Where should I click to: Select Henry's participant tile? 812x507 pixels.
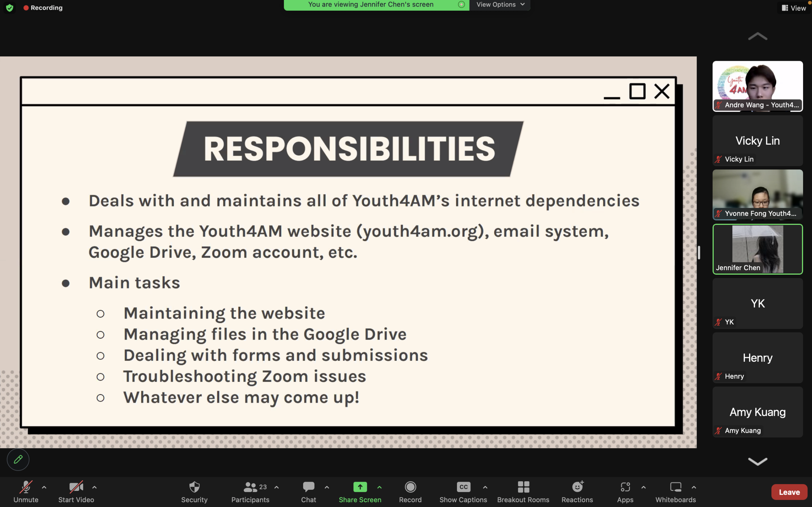click(758, 358)
